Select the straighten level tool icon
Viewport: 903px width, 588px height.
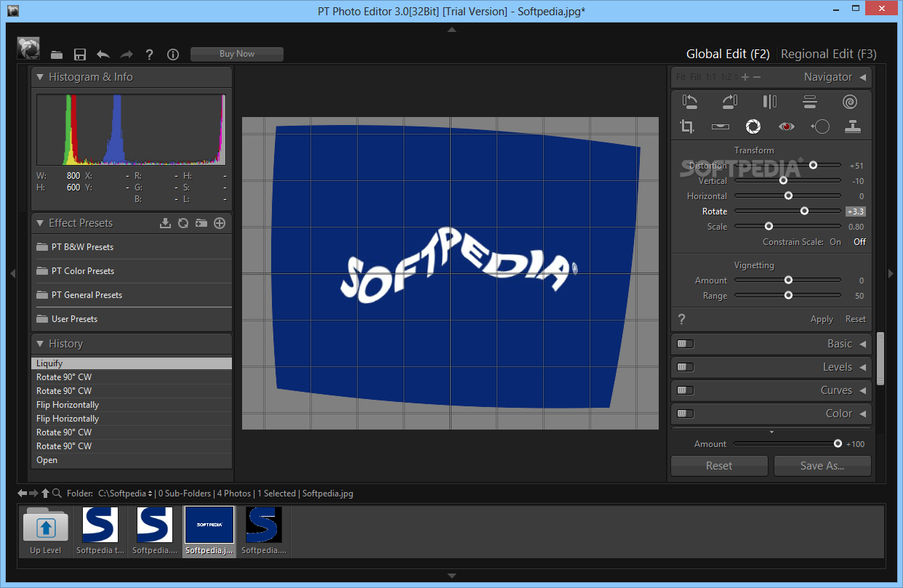pos(721,126)
